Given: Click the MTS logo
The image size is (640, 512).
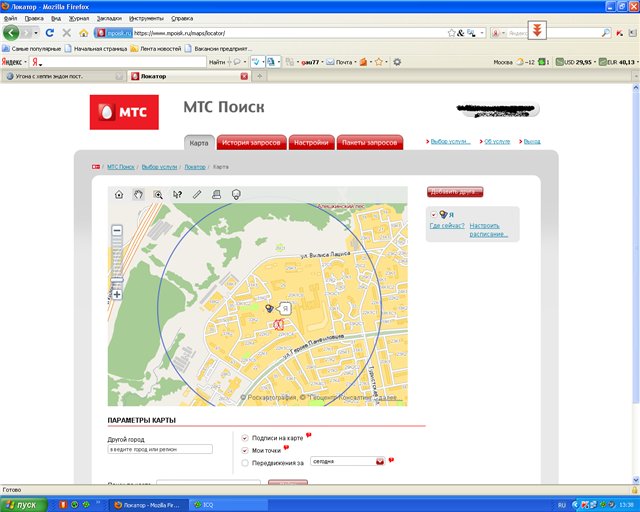Looking at the screenshot, I should (124, 112).
